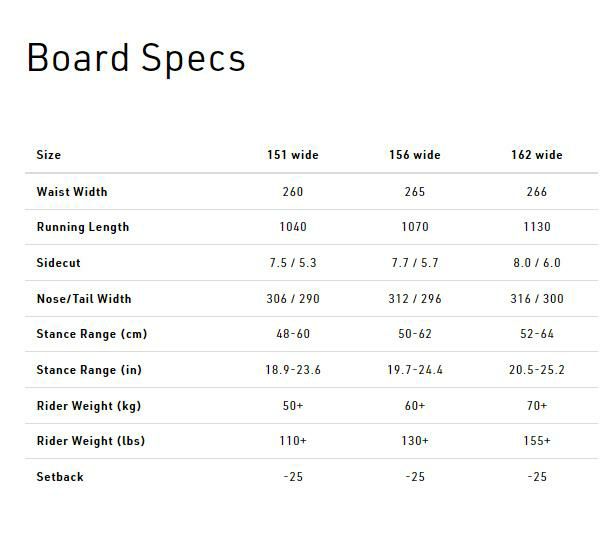Click the Setback row label

(60, 477)
